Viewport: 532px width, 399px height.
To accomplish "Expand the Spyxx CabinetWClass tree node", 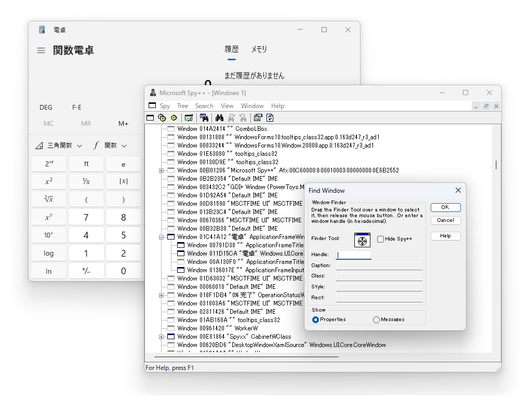I will click(x=161, y=336).
